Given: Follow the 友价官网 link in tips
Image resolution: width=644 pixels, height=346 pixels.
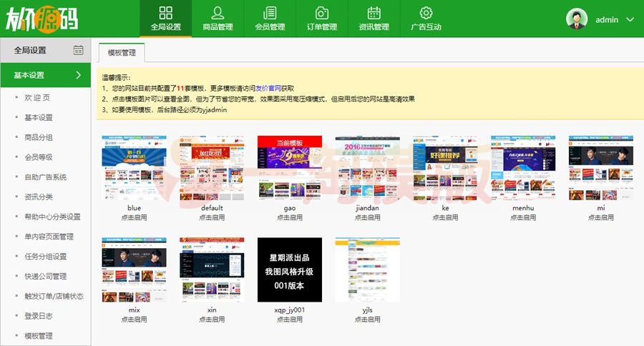Looking at the screenshot, I should pyautogui.click(x=268, y=88).
